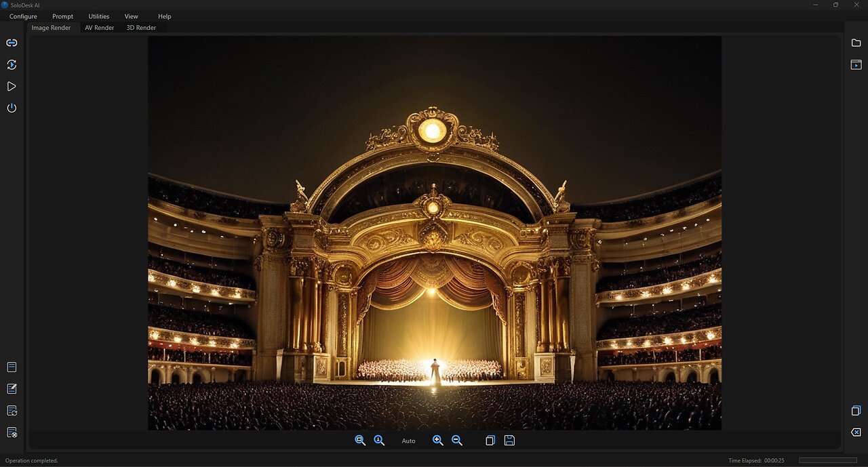868x467 pixels.
Task: Click the power icon in left sidebar
Action: (x=12, y=108)
